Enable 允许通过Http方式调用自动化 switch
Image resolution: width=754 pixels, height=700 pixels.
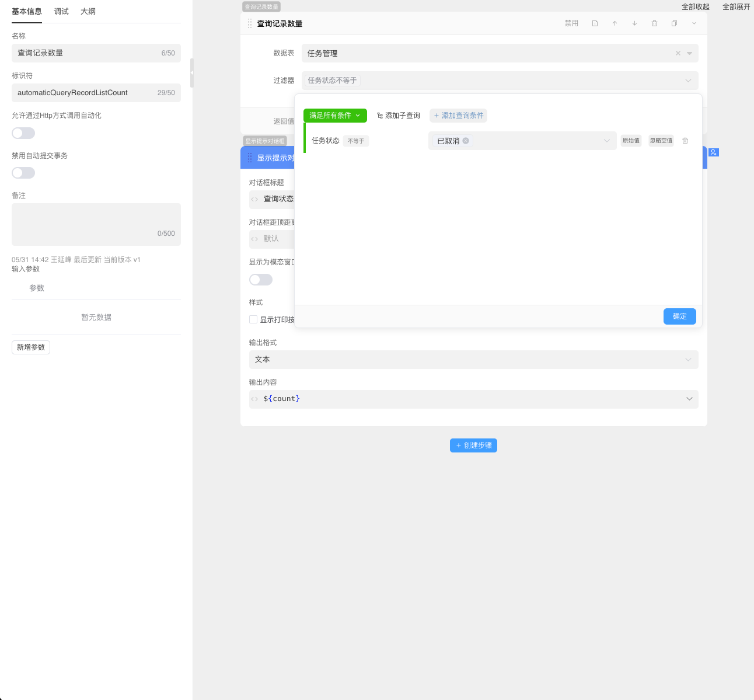[23, 133]
